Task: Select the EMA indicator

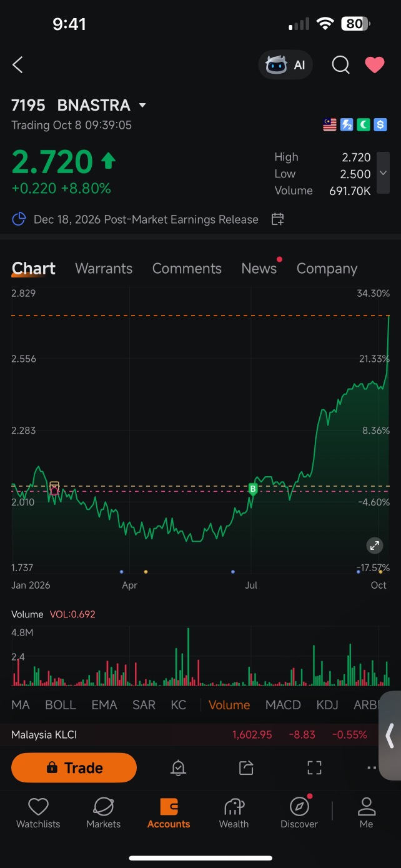Action: [x=104, y=705]
